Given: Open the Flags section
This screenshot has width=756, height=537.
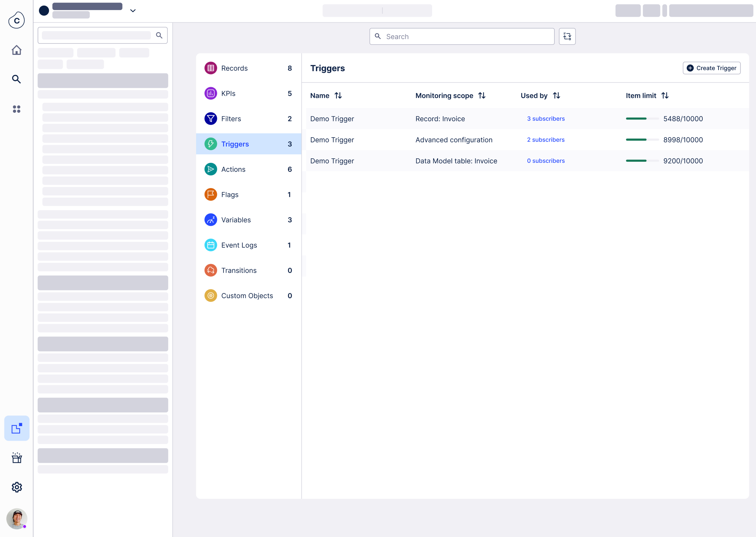Looking at the screenshot, I should pos(249,195).
